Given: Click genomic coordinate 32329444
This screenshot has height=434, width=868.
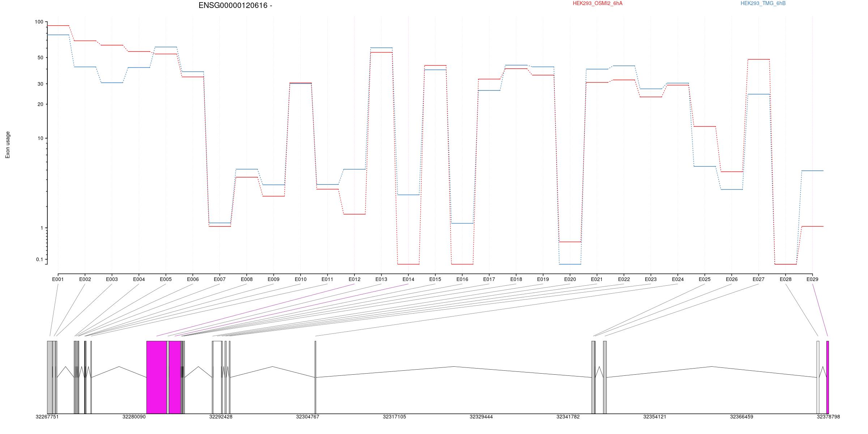Looking at the screenshot, I should click(x=481, y=417).
